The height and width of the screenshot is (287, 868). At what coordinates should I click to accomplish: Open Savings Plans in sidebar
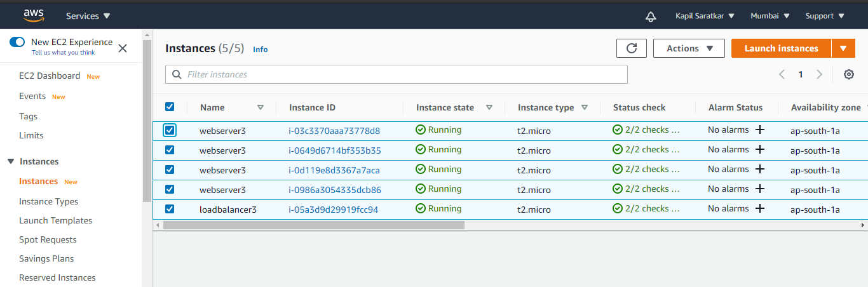pos(46,258)
